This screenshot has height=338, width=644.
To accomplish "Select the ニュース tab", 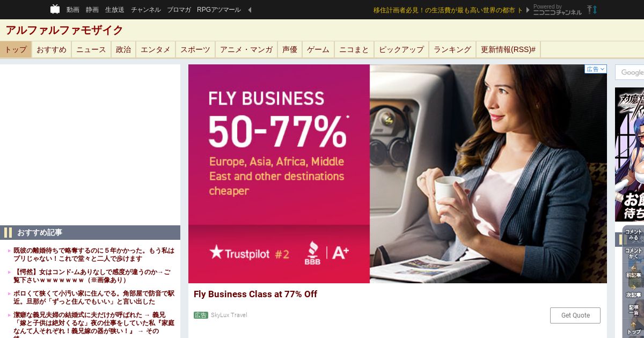I will click(x=91, y=49).
